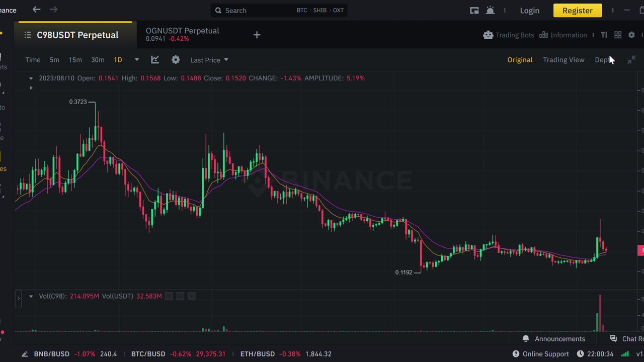Viewport: 644px width, 362px height.
Task: Open the picture-in-picture window icon
Action: 474,10
